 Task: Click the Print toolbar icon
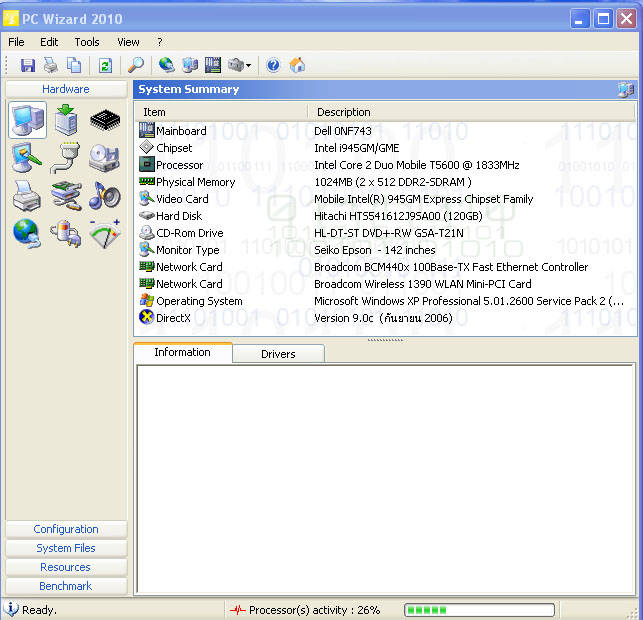51,65
